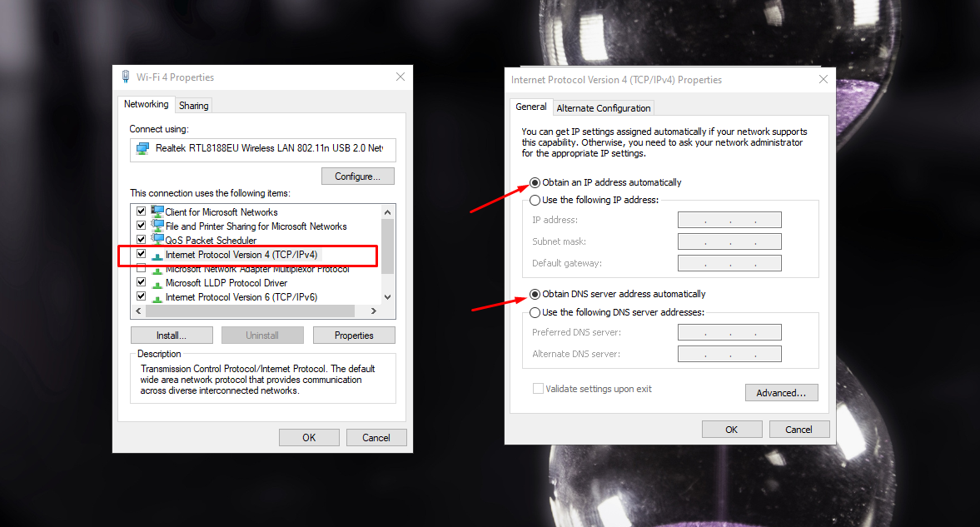Image resolution: width=980 pixels, height=527 pixels.
Task: Click the Default gateway input field
Action: tap(729, 263)
